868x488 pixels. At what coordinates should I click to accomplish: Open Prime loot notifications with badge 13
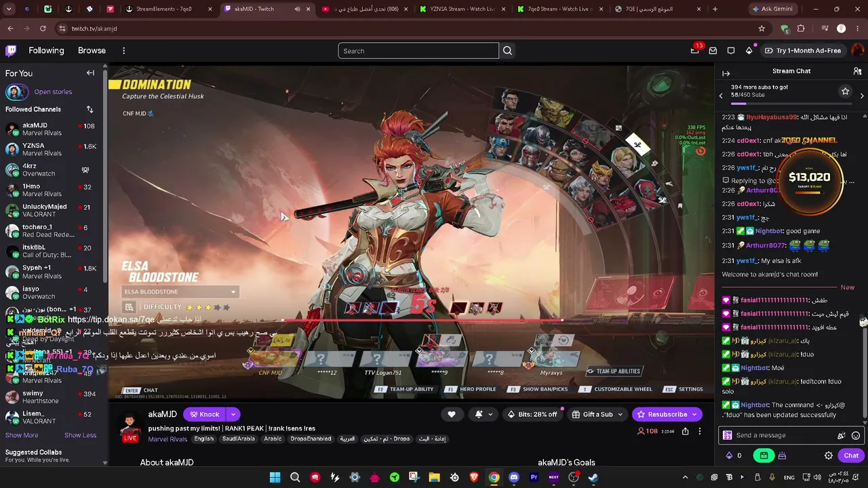tap(694, 50)
